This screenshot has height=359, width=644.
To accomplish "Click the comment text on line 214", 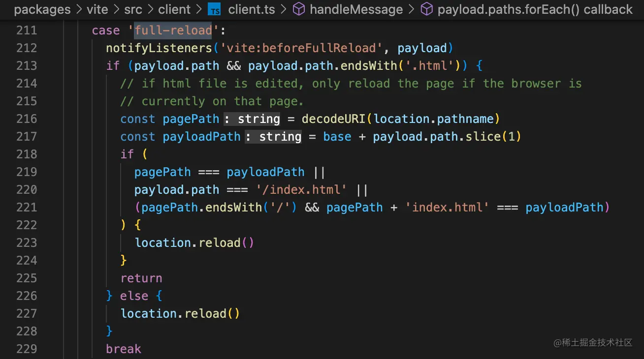I will pos(351,84).
